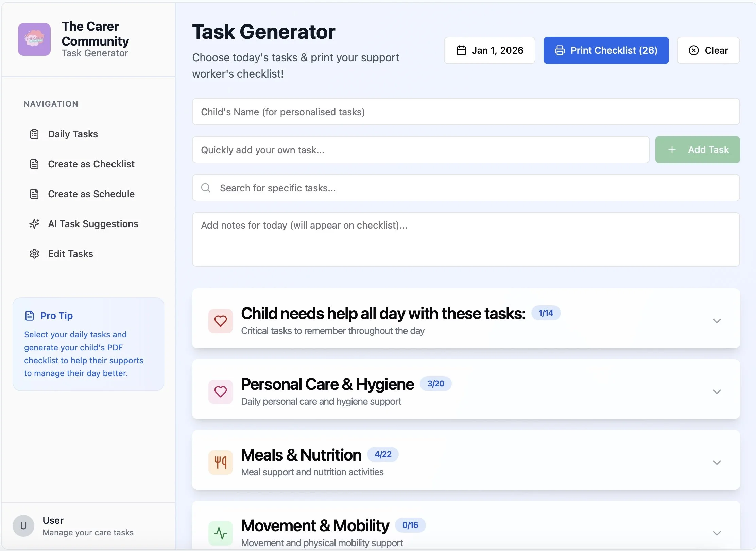Expand the Personal Care & Hygiene category
The height and width of the screenshot is (551, 756).
tap(717, 391)
